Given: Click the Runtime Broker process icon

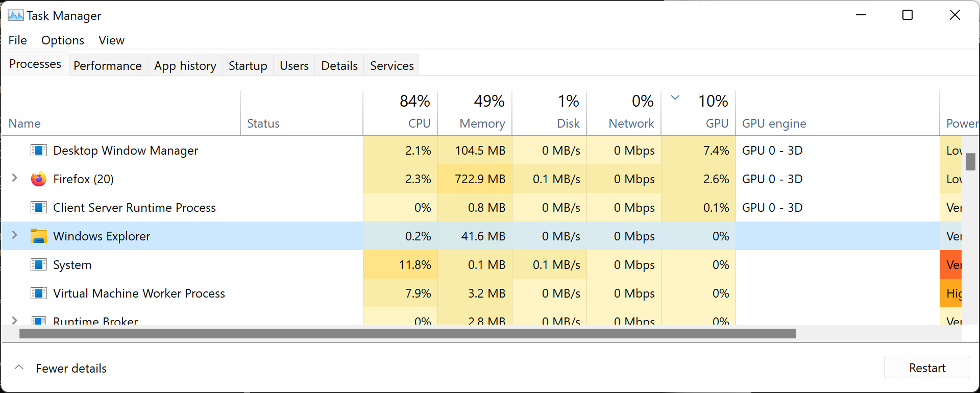Looking at the screenshot, I should (38, 321).
